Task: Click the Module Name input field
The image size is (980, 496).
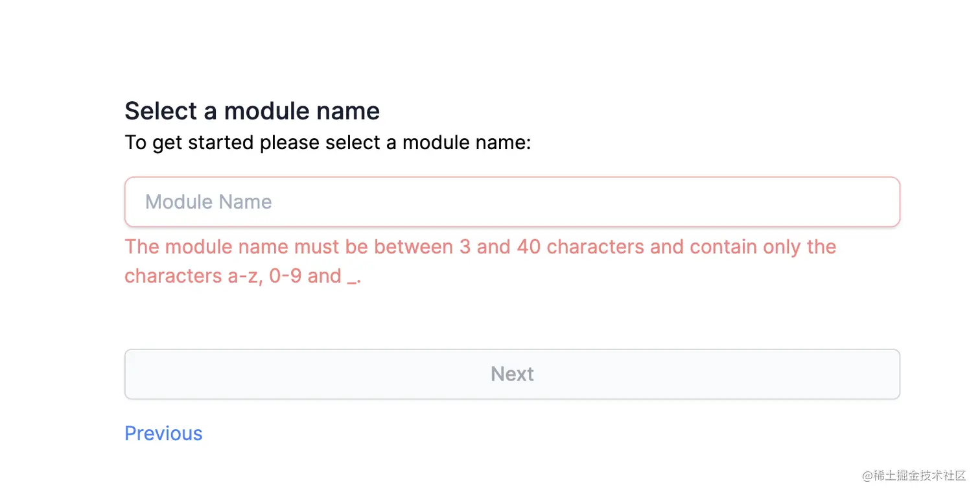Action: point(512,202)
